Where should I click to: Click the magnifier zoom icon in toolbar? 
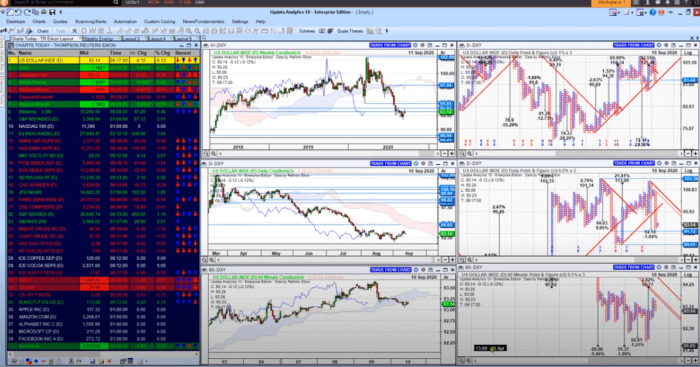pyautogui.click(x=189, y=31)
